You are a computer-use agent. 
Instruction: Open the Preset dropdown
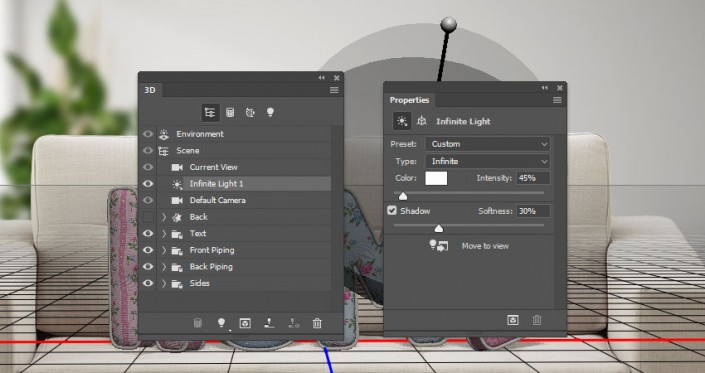click(488, 144)
